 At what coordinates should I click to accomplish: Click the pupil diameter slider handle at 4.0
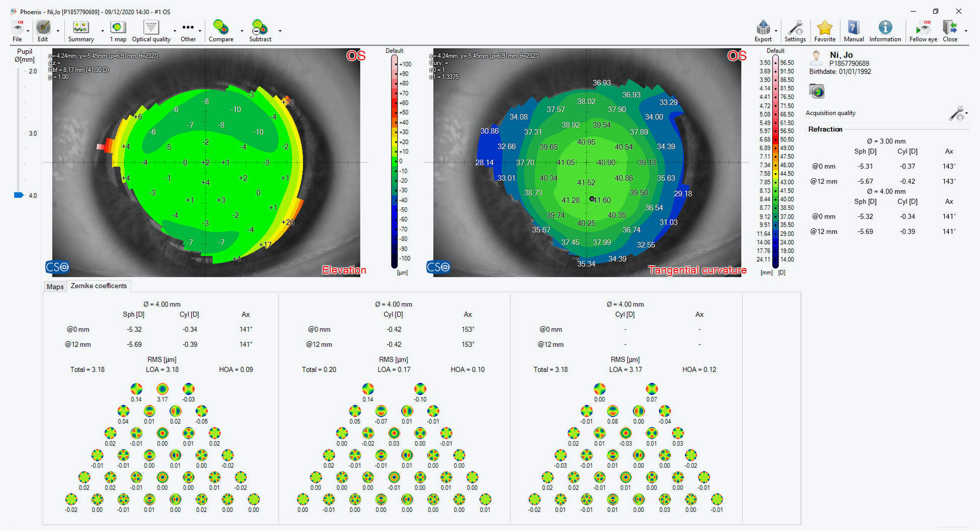pyautogui.click(x=19, y=195)
